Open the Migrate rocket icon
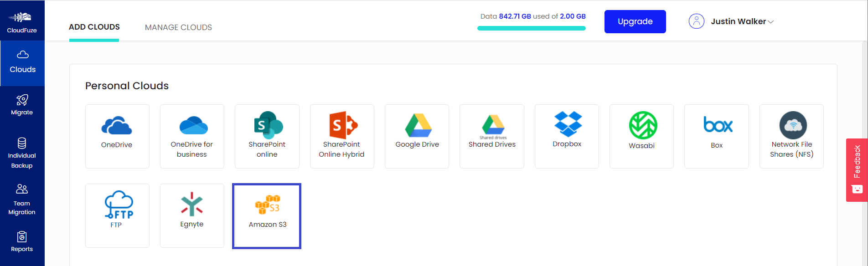This screenshot has width=868, height=266. [x=22, y=100]
